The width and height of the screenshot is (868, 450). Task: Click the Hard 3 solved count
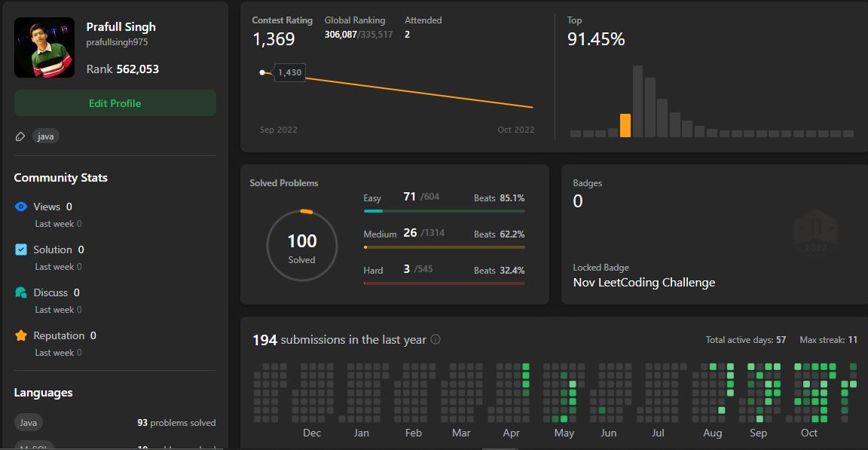(406, 268)
